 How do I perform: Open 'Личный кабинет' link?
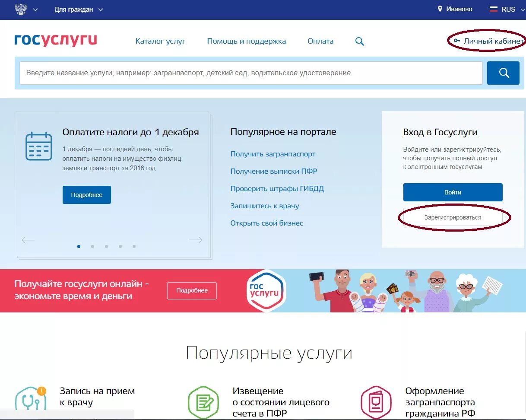pyautogui.click(x=494, y=41)
